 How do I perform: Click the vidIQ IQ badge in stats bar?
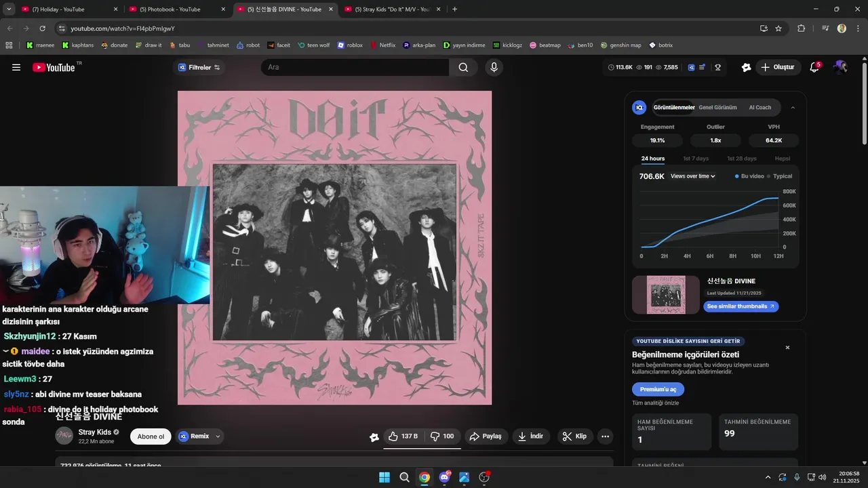[x=691, y=67]
